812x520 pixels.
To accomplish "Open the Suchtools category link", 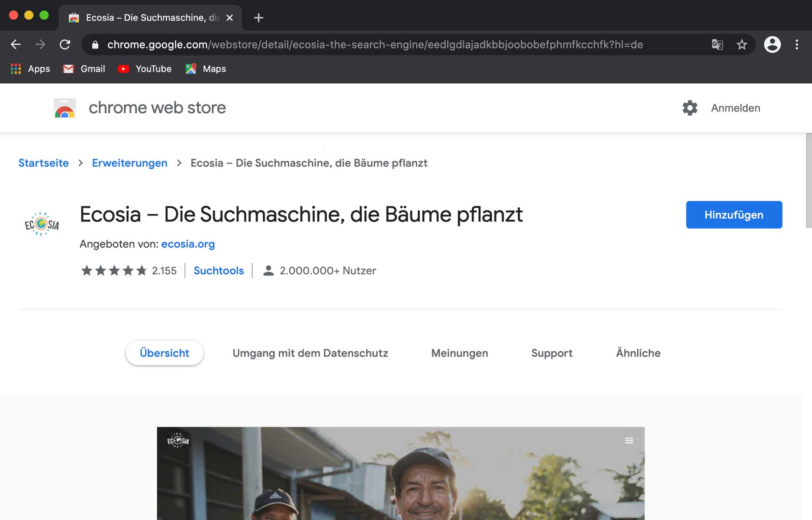I will point(219,271).
